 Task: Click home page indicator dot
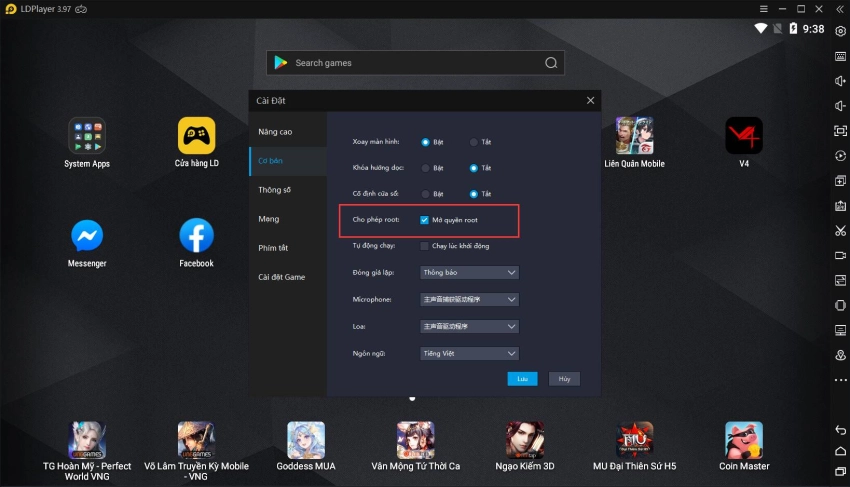click(412, 399)
